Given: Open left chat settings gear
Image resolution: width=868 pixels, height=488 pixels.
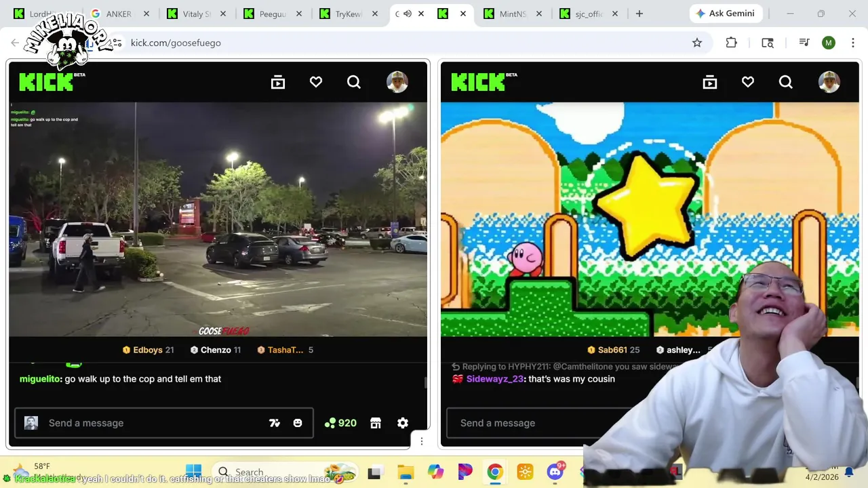Looking at the screenshot, I should click(x=403, y=423).
